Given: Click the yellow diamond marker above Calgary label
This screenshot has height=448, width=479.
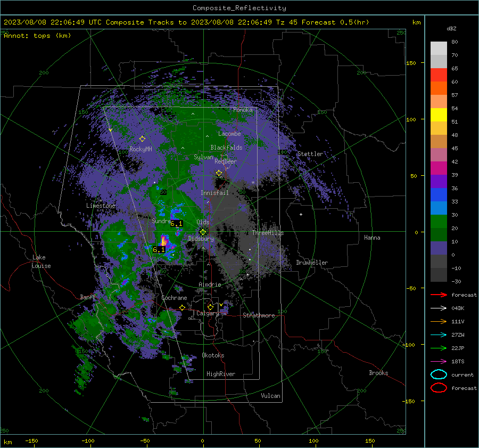Looking at the screenshot, I should [210, 307].
